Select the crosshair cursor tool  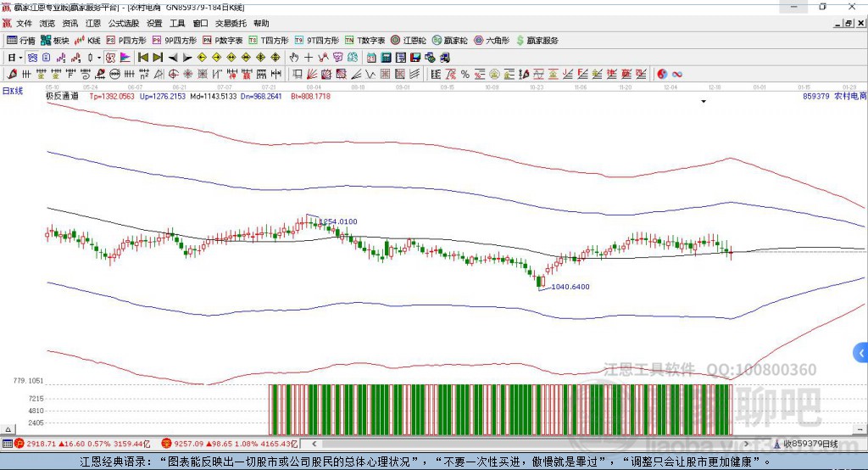tap(309, 58)
